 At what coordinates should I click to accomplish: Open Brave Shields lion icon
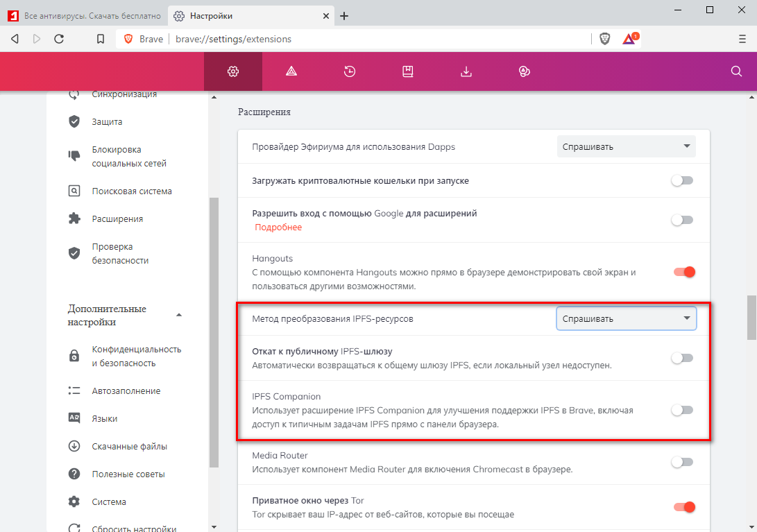(x=604, y=39)
